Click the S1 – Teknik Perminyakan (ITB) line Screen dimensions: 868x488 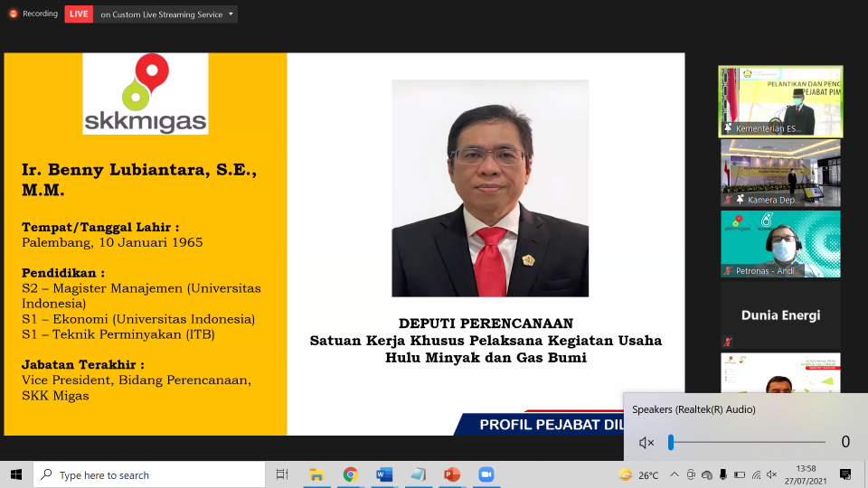[118, 334]
